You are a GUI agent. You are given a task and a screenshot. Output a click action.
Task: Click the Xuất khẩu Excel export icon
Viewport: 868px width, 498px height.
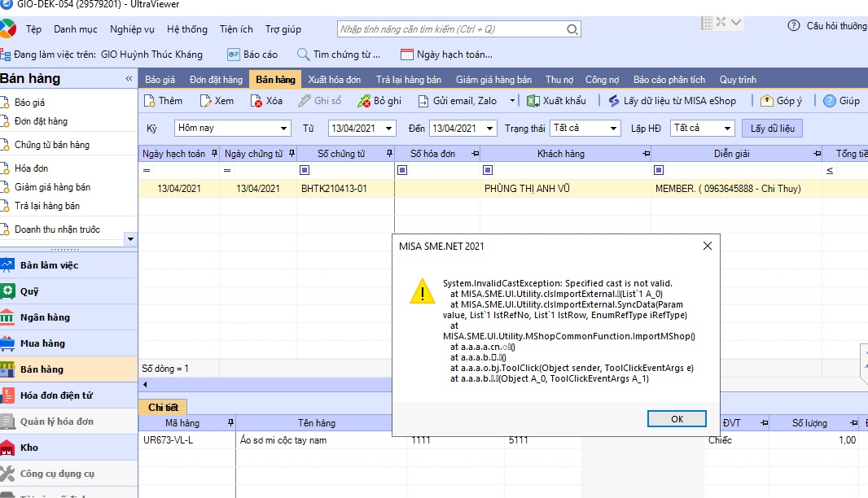click(x=533, y=101)
